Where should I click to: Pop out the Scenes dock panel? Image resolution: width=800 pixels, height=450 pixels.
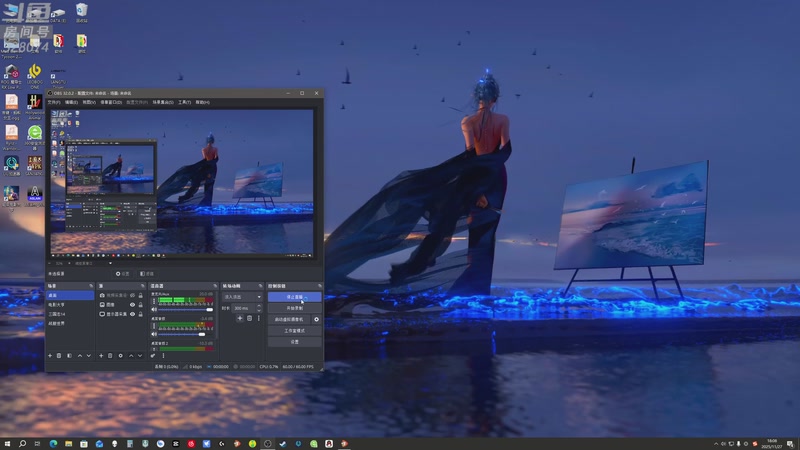click(x=91, y=286)
